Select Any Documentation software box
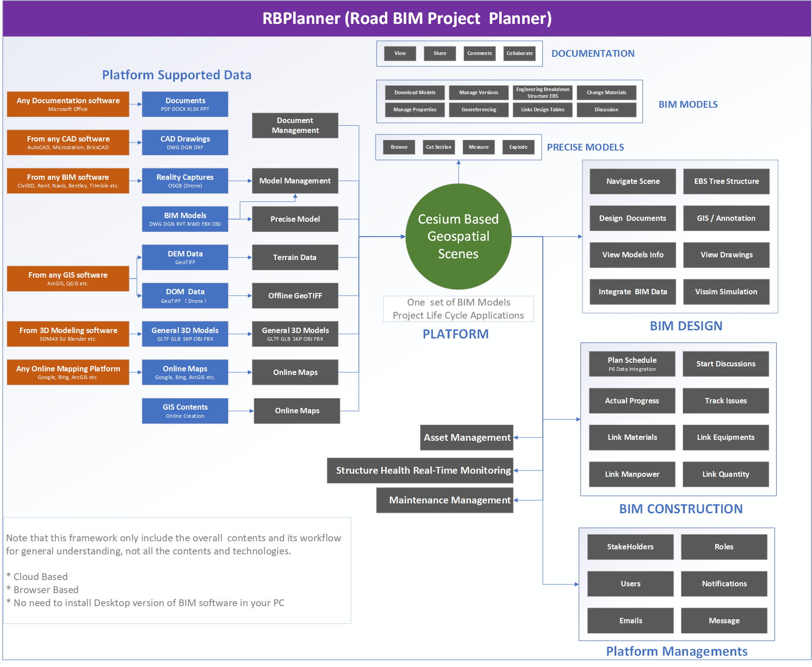Screen dimensions: 812x667 tap(68, 104)
